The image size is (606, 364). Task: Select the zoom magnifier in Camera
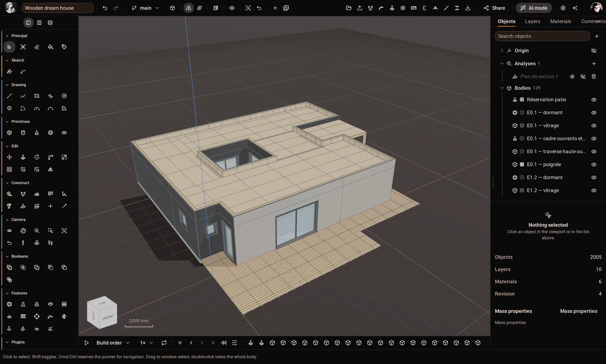pyautogui.click(x=37, y=231)
